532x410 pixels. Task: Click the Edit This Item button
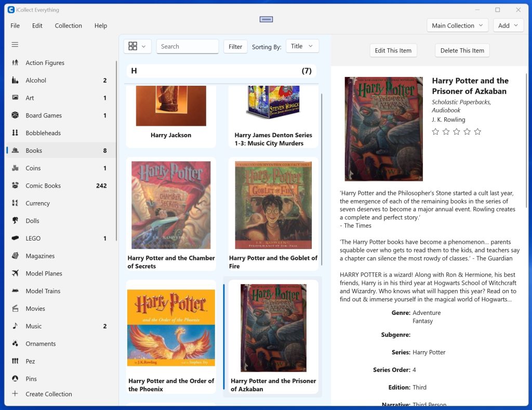pos(393,50)
